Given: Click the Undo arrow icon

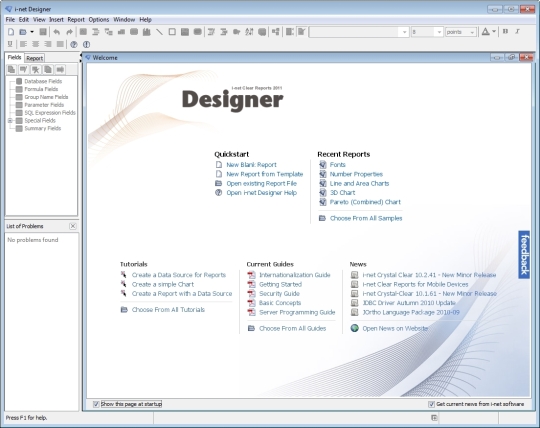Looking at the screenshot, I should [x=57, y=32].
